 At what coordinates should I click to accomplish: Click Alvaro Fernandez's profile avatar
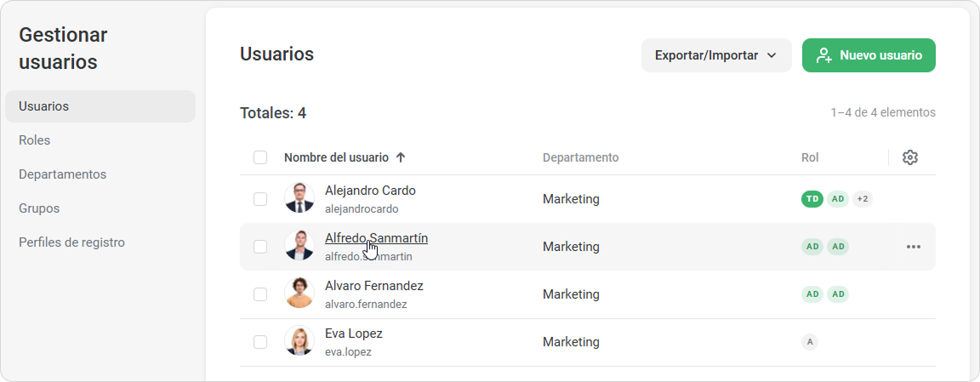(299, 294)
